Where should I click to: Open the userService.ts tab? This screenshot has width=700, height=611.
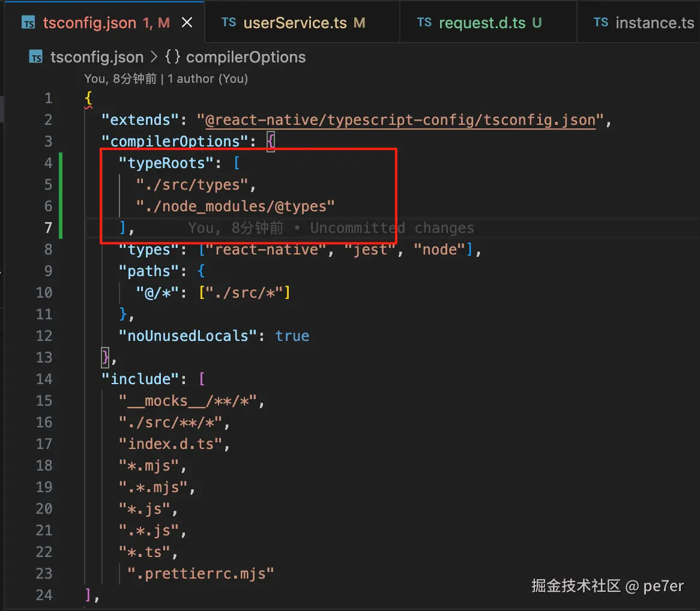pyautogui.click(x=302, y=22)
